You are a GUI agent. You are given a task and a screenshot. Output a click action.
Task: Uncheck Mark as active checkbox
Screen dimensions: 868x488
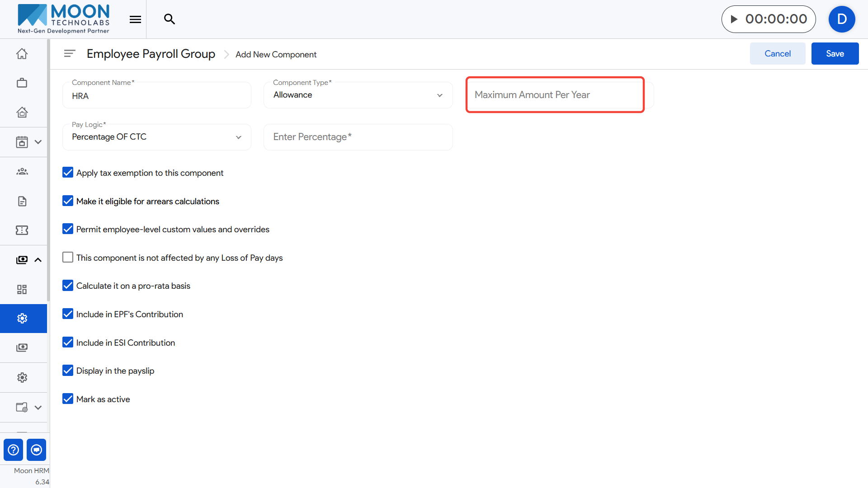pos(68,399)
